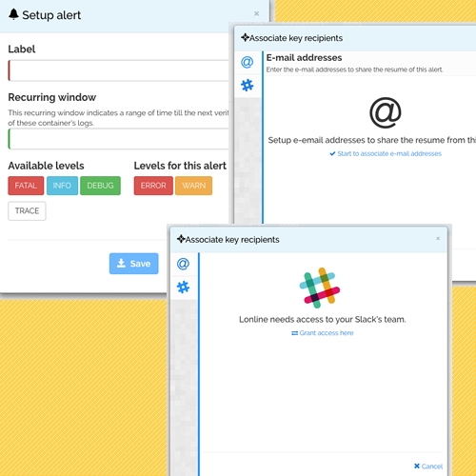Start to associate e-mail addresses

point(386,153)
